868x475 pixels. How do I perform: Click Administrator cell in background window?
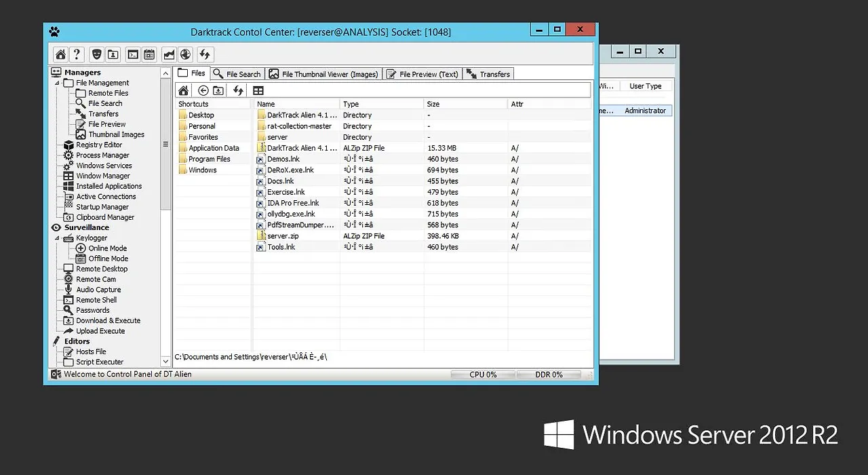tap(645, 111)
